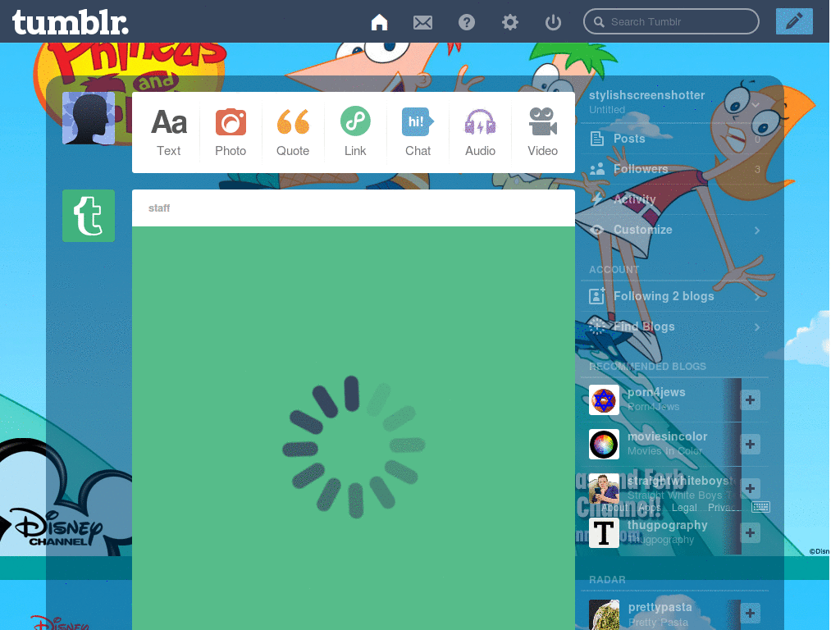Create a new Text post
Viewport: 840px width, 630px height.
pos(169,132)
